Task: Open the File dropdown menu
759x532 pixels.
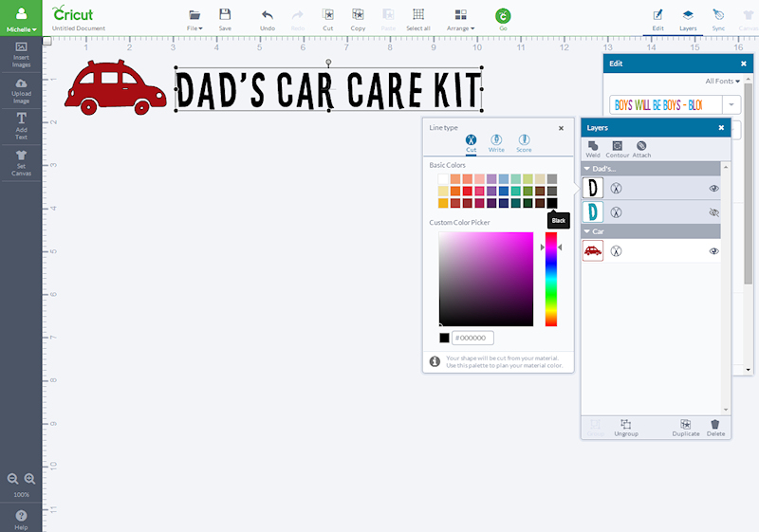Action: tap(194, 20)
